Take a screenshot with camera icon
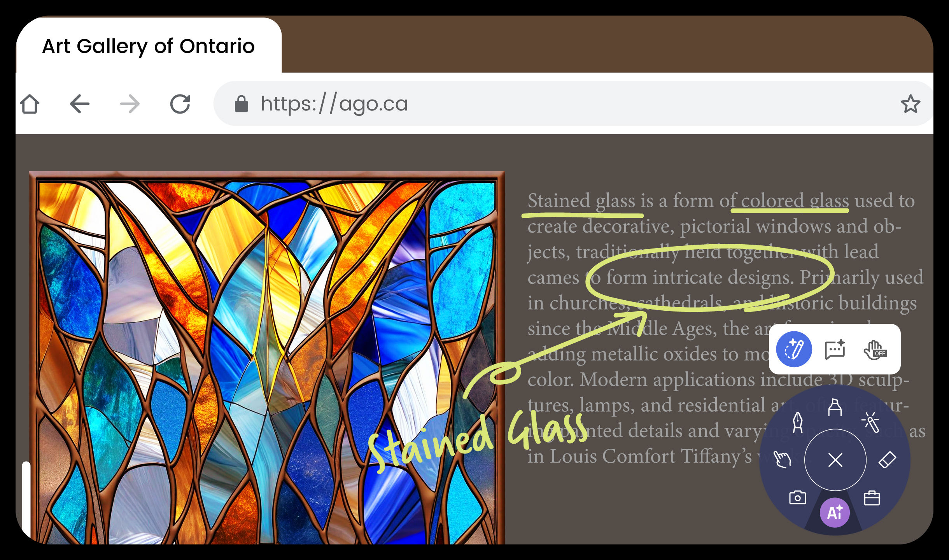The height and width of the screenshot is (560, 949). (x=797, y=497)
